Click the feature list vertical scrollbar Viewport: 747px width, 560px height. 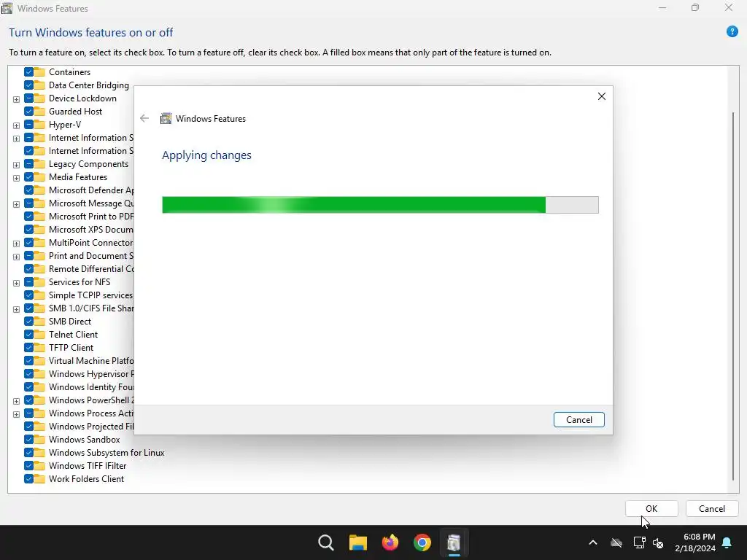[x=733, y=296]
